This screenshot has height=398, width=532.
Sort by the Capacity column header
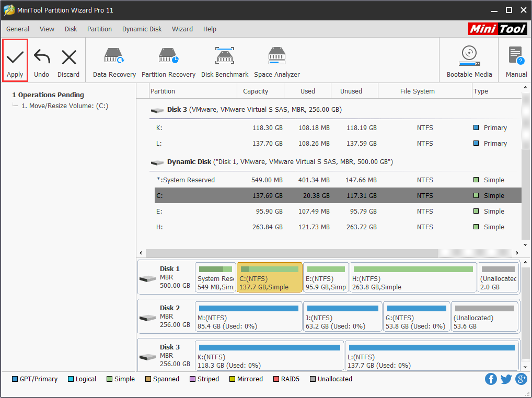click(261, 91)
